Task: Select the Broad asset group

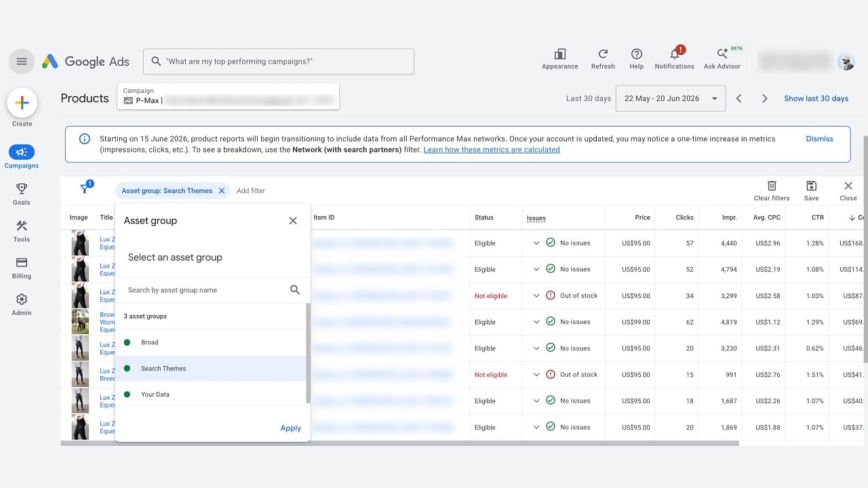Action: 211,342
